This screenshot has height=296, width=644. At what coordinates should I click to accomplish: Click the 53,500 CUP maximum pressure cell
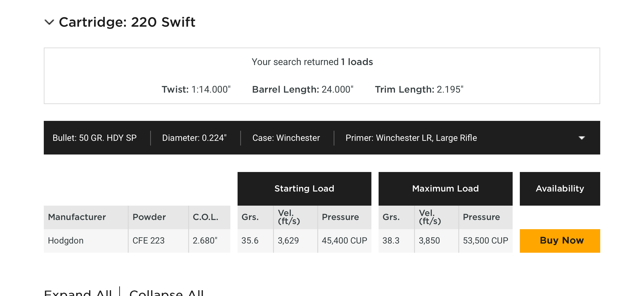tap(485, 241)
